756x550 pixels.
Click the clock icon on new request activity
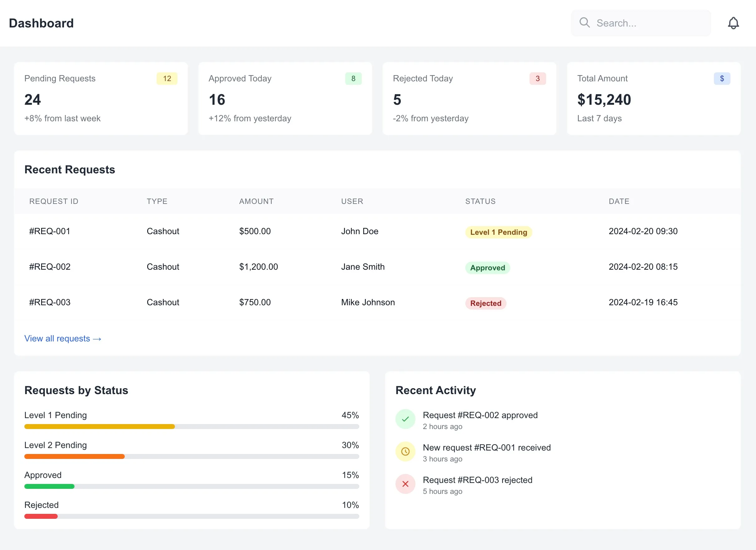[x=405, y=451]
